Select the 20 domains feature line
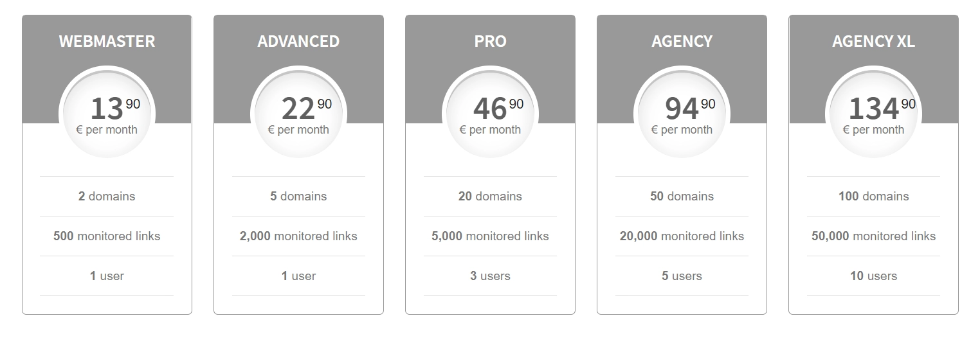This screenshot has width=980, height=343. (x=490, y=197)
